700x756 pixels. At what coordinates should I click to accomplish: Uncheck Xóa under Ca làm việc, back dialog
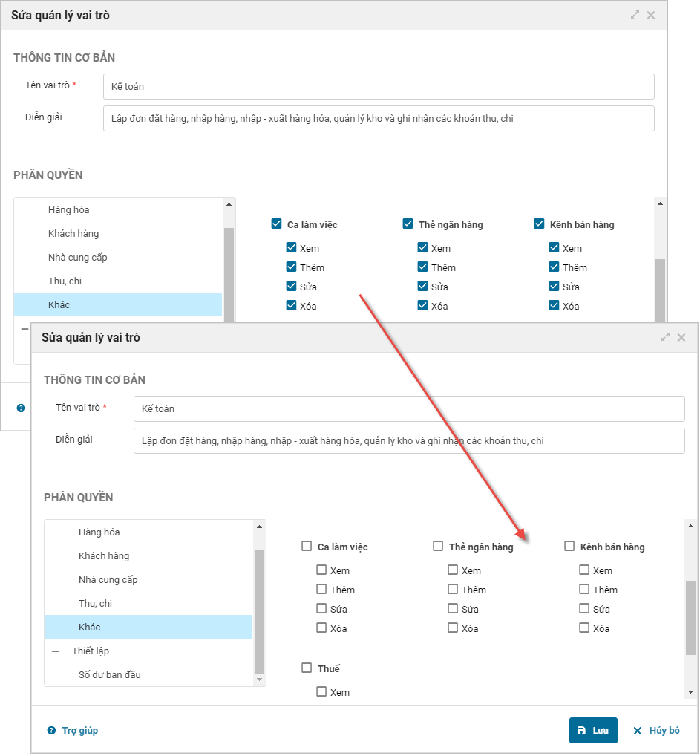tap(291, 305)
